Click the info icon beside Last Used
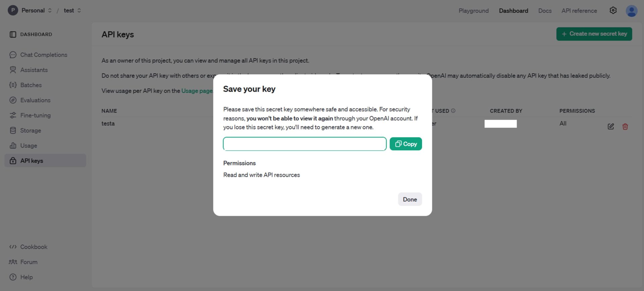 [453, 111]
